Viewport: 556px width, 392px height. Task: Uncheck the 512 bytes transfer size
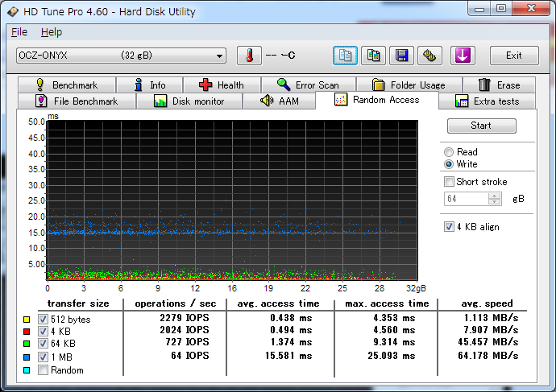pyautogui.click(x=43, y=319)
